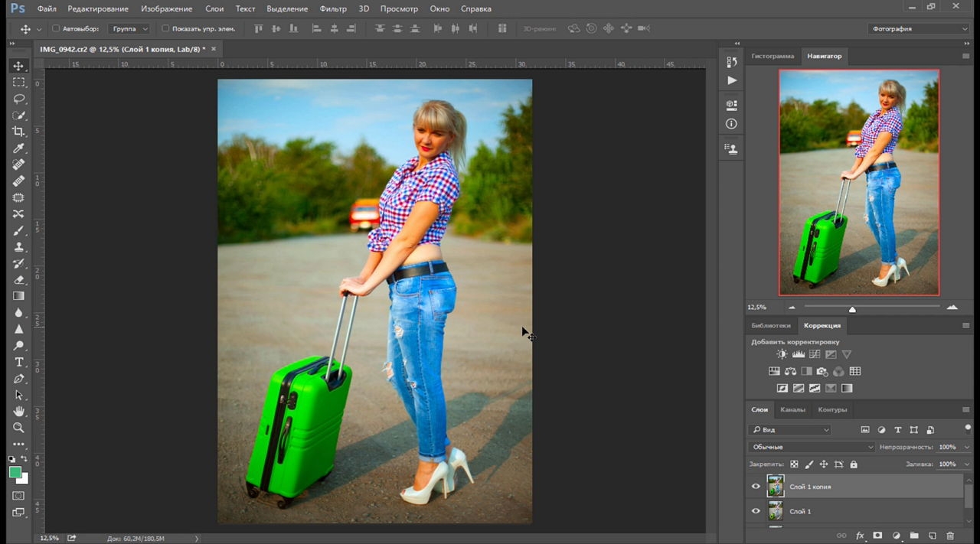Image resolution: width=980 pixels, height=544 pixels.
Task: Toggle lock image pixels brush icon
Action: 808,464
